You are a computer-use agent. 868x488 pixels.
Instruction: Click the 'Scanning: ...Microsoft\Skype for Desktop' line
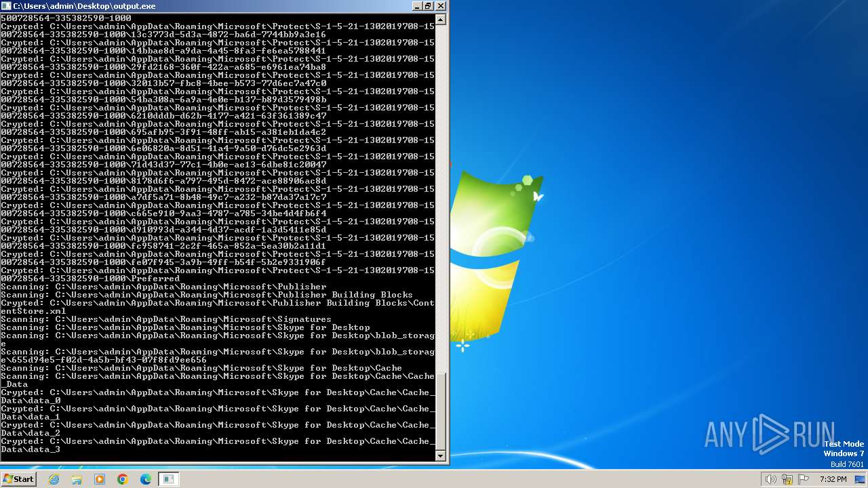[x=185, y=327]
